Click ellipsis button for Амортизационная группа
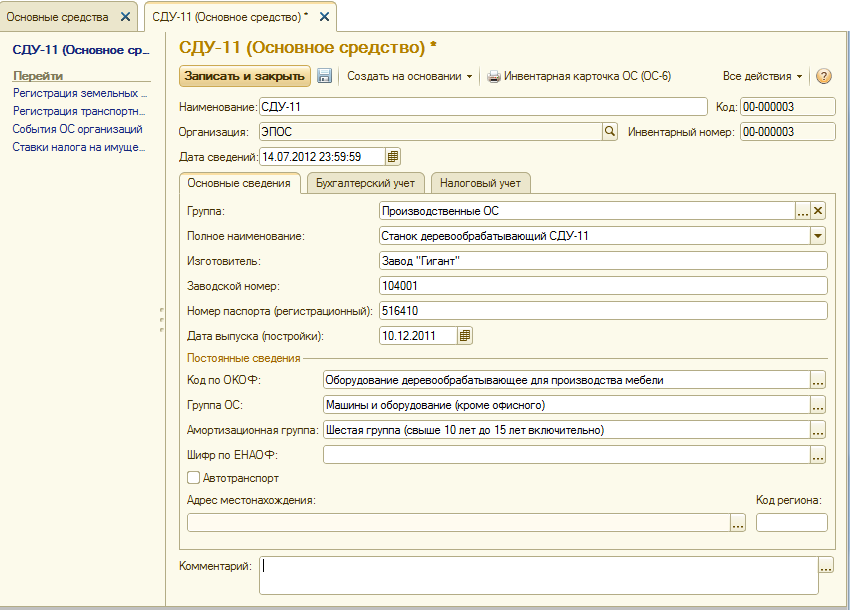 [818, 430]
